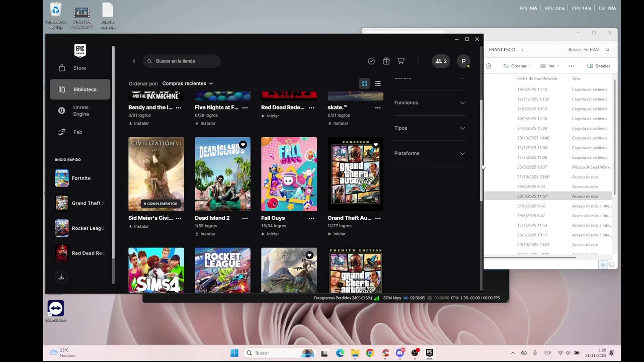This screenshot has height=362, width=644.
Task: Toggle the Detalles pane in File Explorer
Action: 599,66
